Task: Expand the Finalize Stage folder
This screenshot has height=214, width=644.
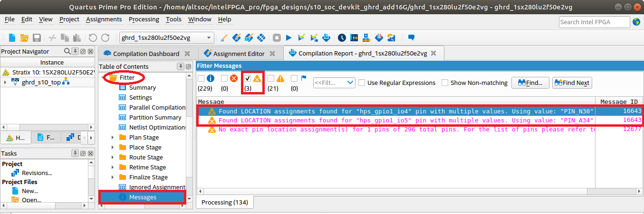Action: coord(113,177)
